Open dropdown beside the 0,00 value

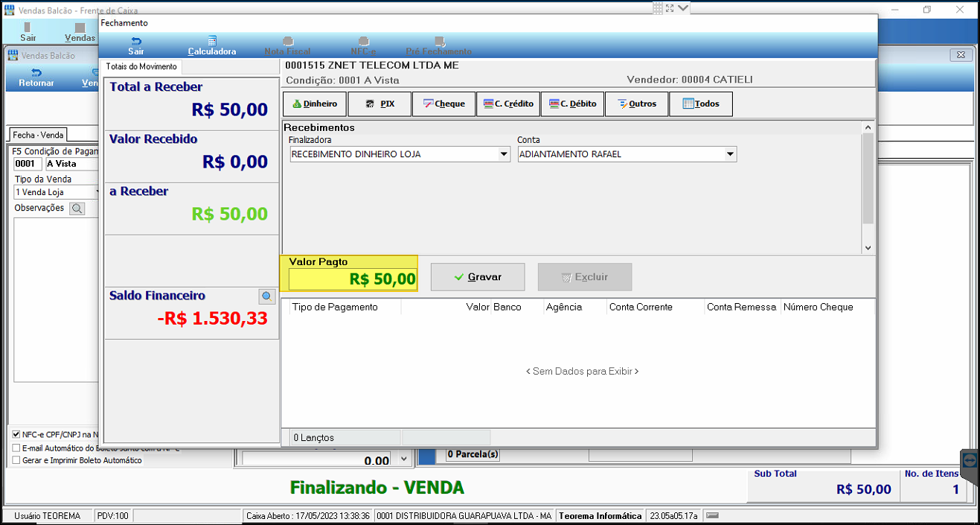404,459
